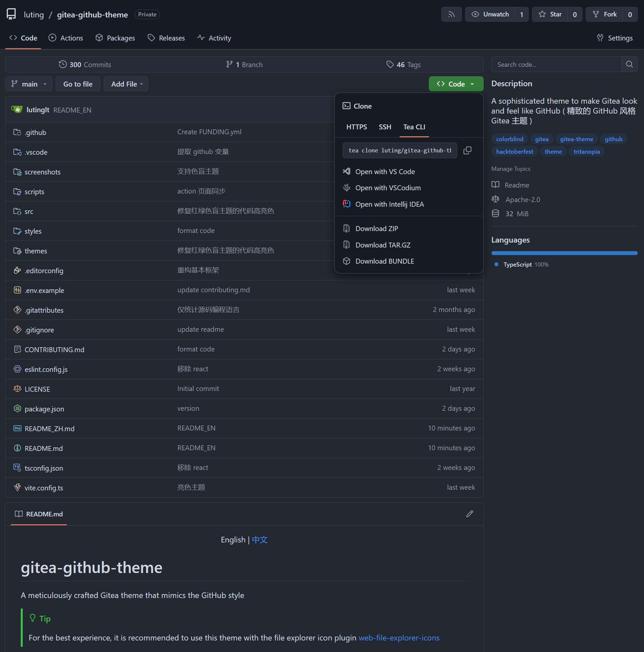Collapse the green Code dropdown

pos(456,84)
